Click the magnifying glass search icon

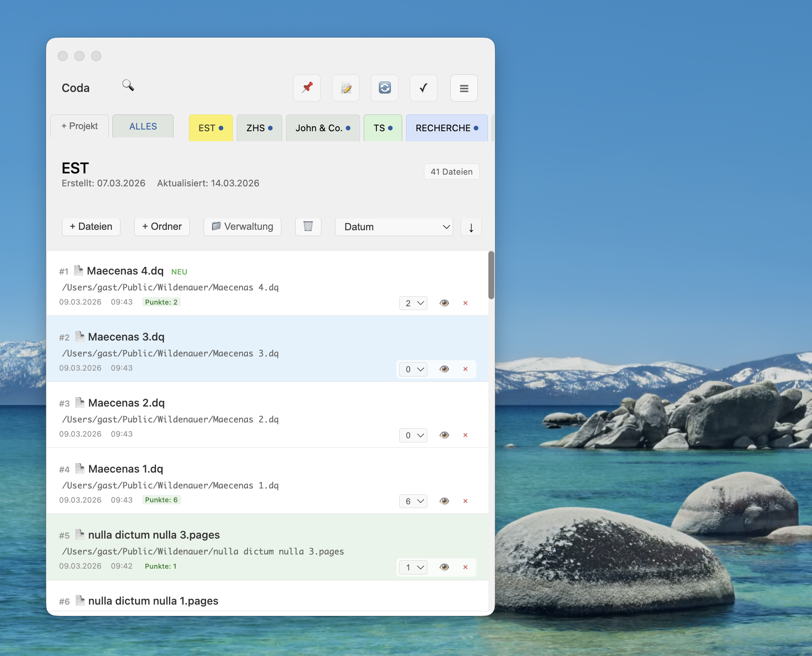point(128,86)
